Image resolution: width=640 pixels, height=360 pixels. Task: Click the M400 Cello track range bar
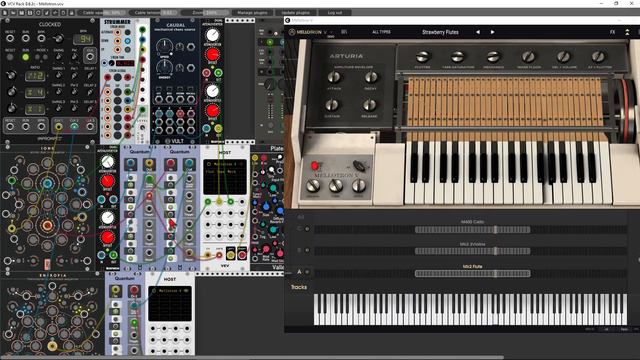[472, 229]
